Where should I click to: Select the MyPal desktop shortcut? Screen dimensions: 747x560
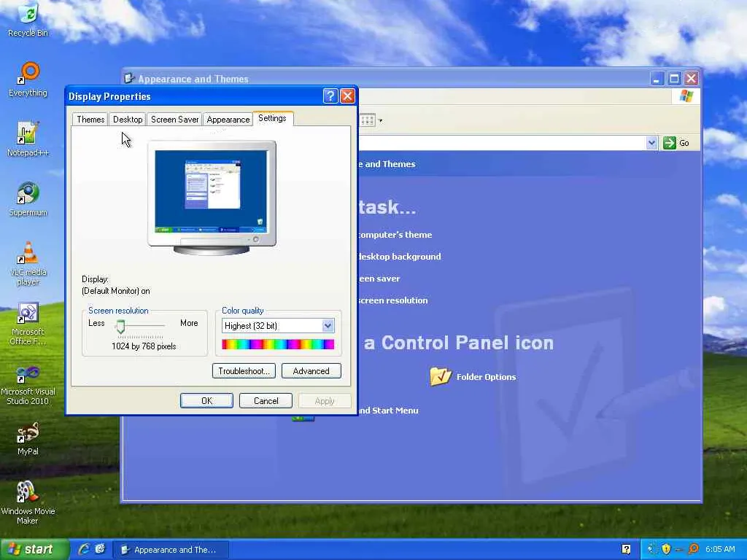tap(28, 438)
